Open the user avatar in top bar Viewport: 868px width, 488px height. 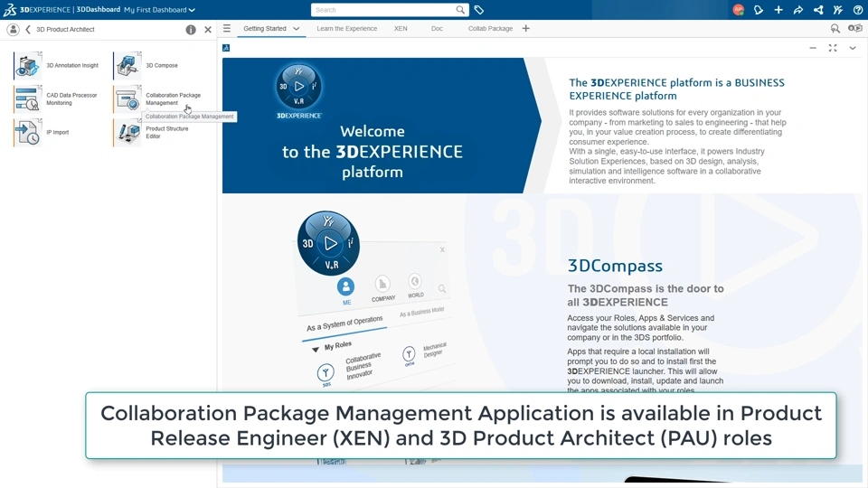(x=738, y=10)
